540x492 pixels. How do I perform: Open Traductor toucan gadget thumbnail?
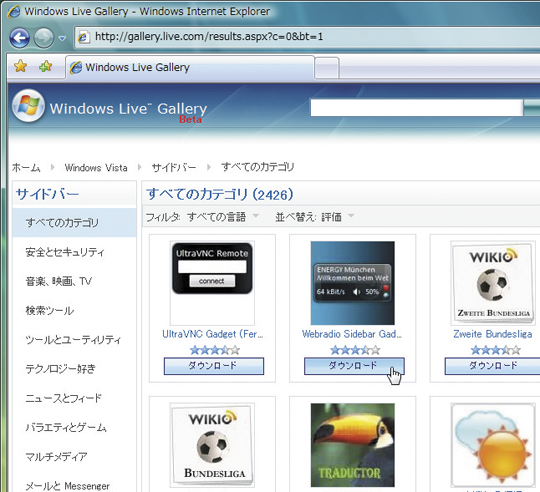(352, 445)
